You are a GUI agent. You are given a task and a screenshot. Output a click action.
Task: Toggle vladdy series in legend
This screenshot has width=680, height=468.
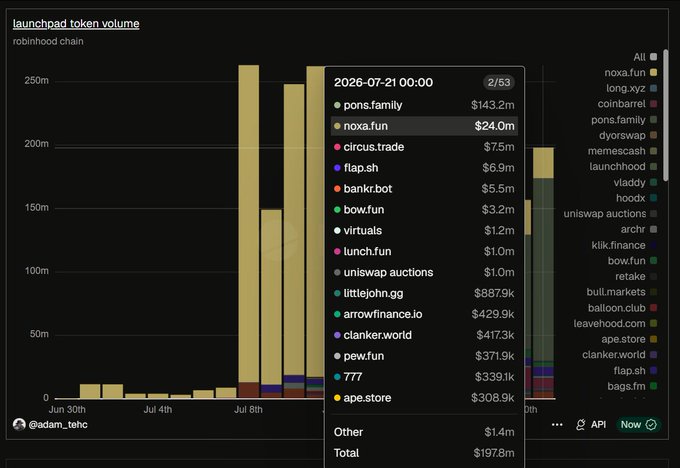635,182
